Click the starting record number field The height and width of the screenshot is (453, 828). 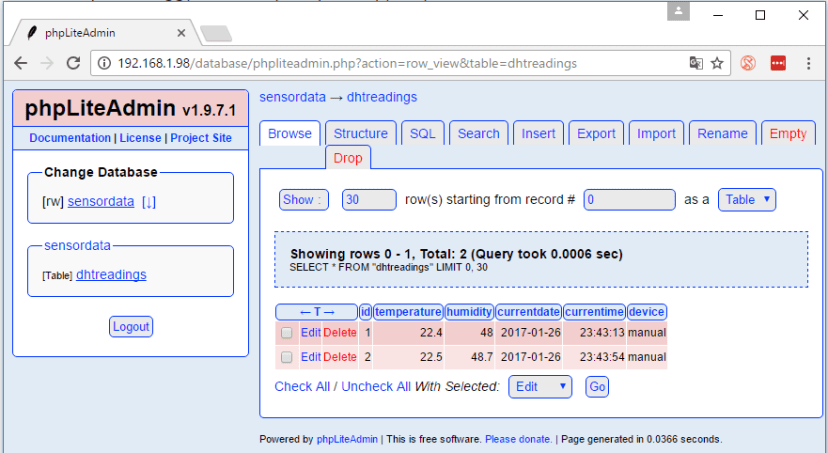[x=629, y=199]
